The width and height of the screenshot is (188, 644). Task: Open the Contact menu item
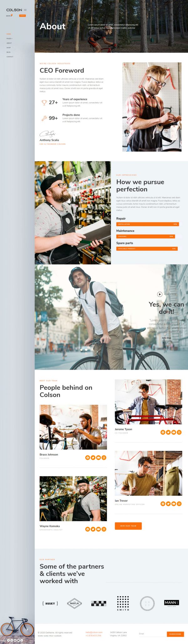(x=10, y=57)
